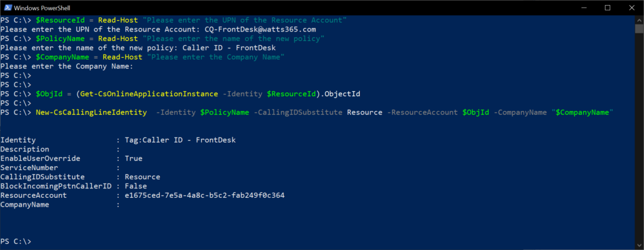Click empty scrollbar track below thumb
Screen dimensions: 644x250
[x=639, y=136]
